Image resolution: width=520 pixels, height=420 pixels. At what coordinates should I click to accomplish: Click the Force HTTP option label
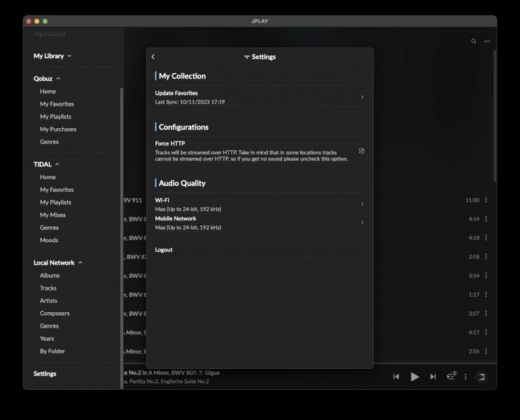coord(170,143)
